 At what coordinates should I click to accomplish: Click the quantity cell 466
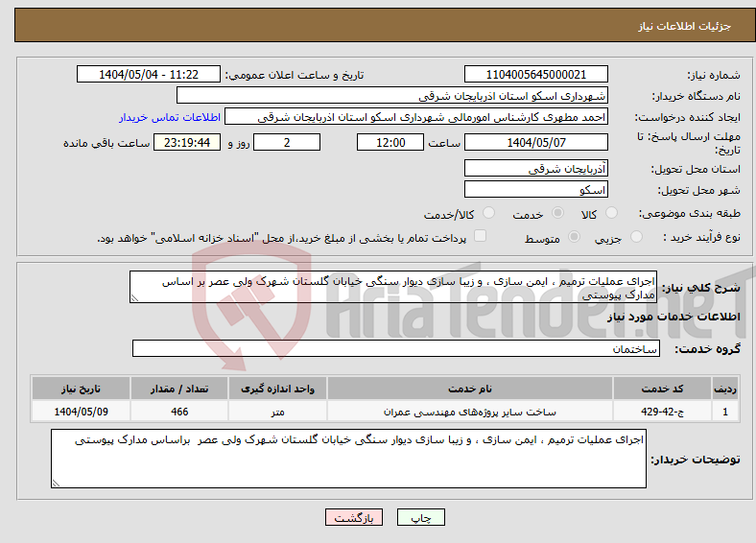tap(178, 412)
